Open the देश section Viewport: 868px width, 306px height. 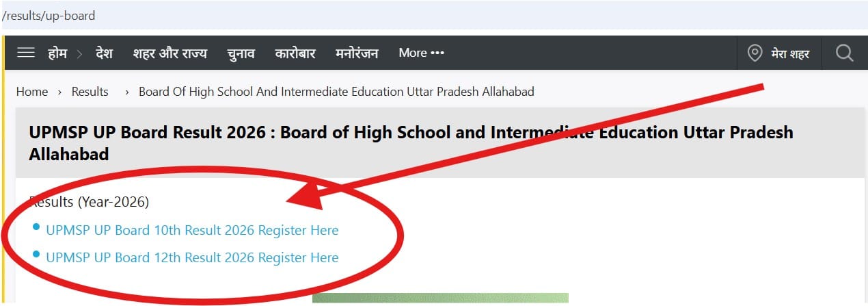(x=104, y=53)
